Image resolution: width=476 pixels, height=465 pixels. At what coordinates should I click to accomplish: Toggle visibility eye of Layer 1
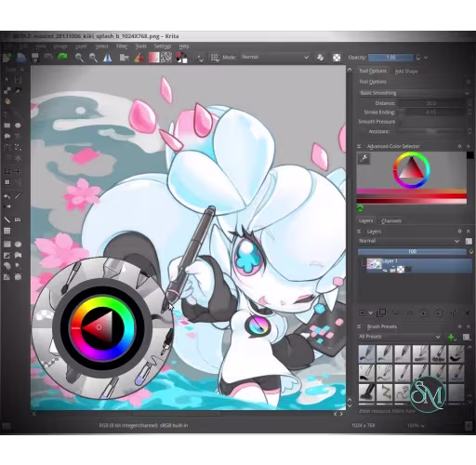[x=385, y=270]
